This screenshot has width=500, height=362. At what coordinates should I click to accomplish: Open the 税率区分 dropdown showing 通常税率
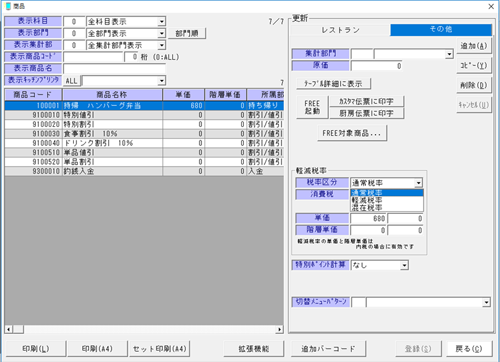point(418,183)
